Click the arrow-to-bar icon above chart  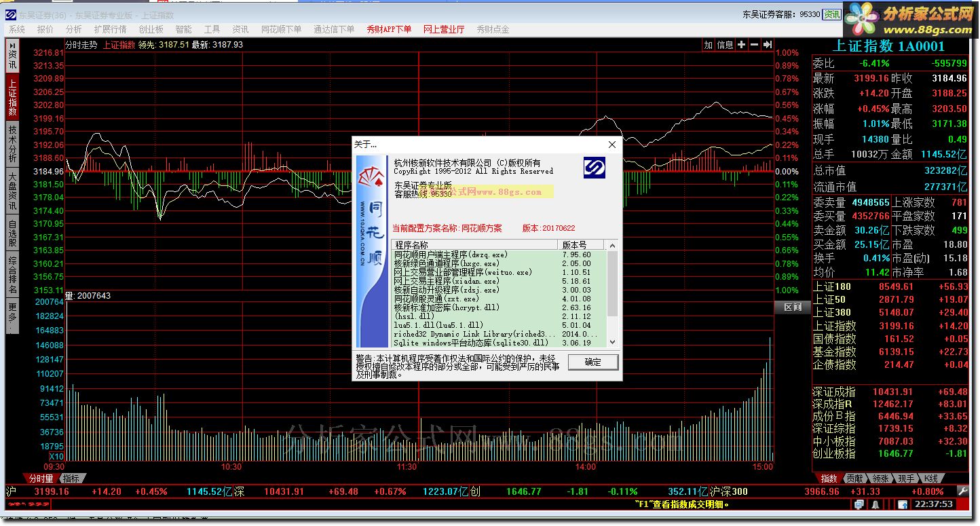(768, 45)
